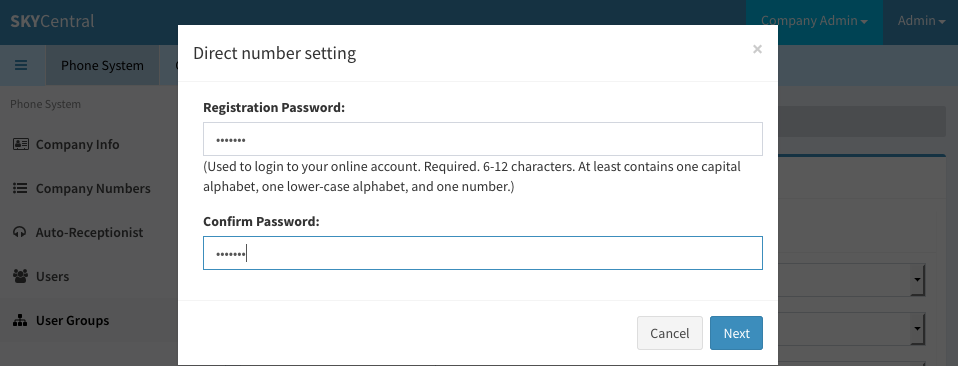This screenshot has width=958, height=366.
Task: Switch to the Phone System tab
Action: click(103, 65)
